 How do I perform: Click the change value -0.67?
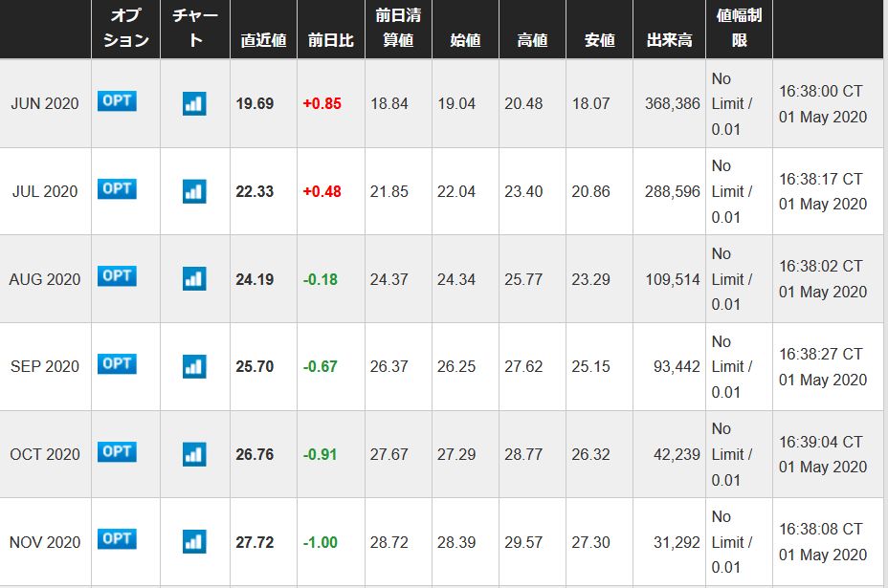320,366
